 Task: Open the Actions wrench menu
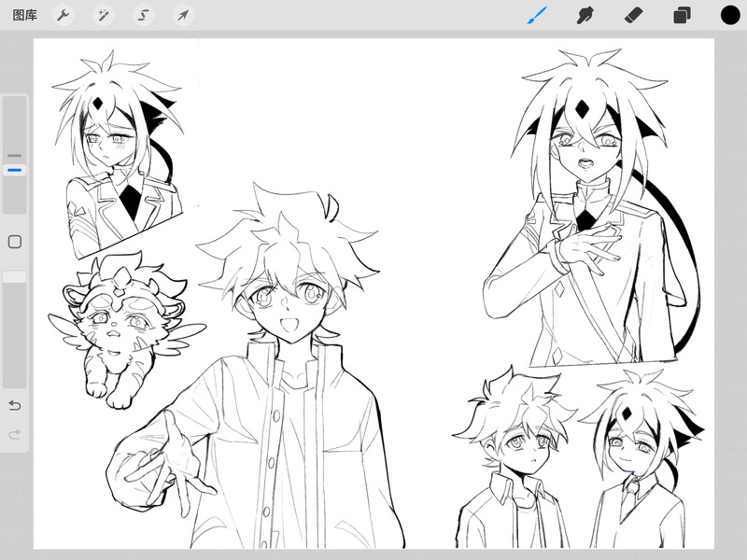click(63, 16)
